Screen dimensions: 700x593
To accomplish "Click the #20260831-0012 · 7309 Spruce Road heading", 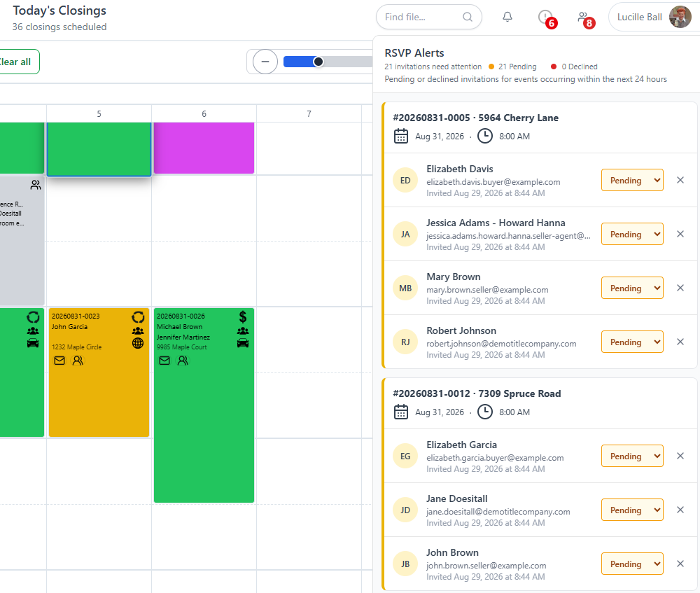I will [x=477, y=394].
